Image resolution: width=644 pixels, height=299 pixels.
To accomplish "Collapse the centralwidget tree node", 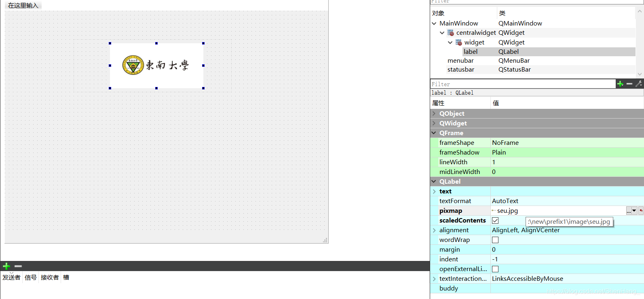I will pyautogui.click(x=442, y=33).
